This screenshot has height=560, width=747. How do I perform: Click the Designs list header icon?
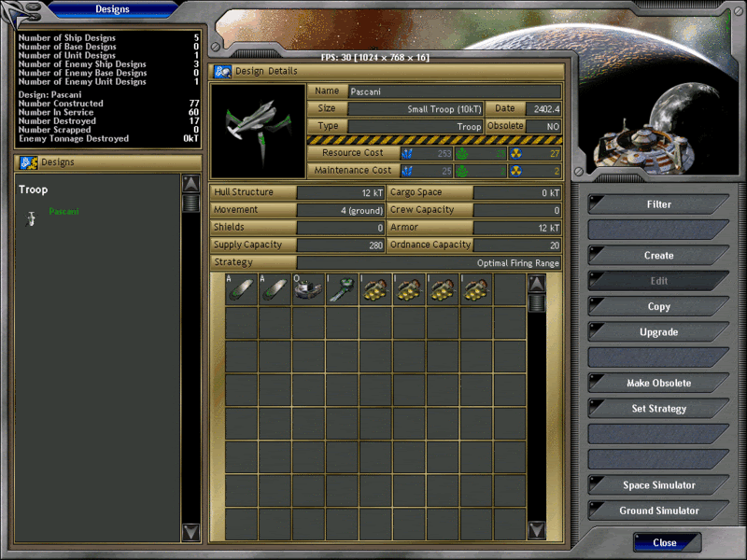[28, 162]
